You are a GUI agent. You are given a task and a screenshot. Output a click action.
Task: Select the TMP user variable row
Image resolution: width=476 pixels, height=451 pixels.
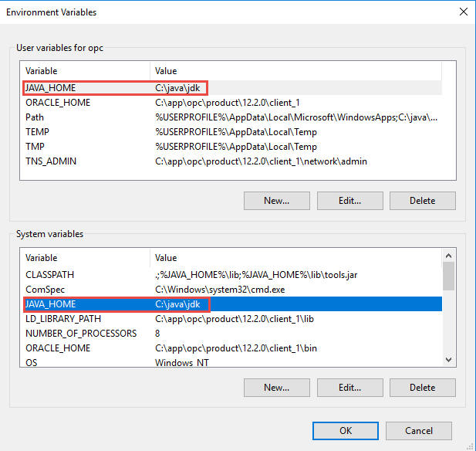click(35, 147)
